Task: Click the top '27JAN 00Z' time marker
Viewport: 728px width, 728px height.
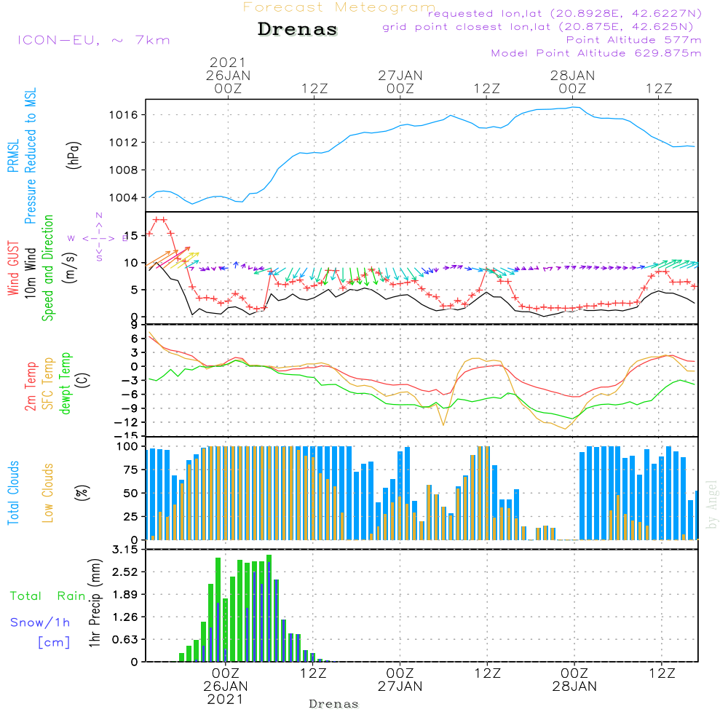Action: coord(400,82)
